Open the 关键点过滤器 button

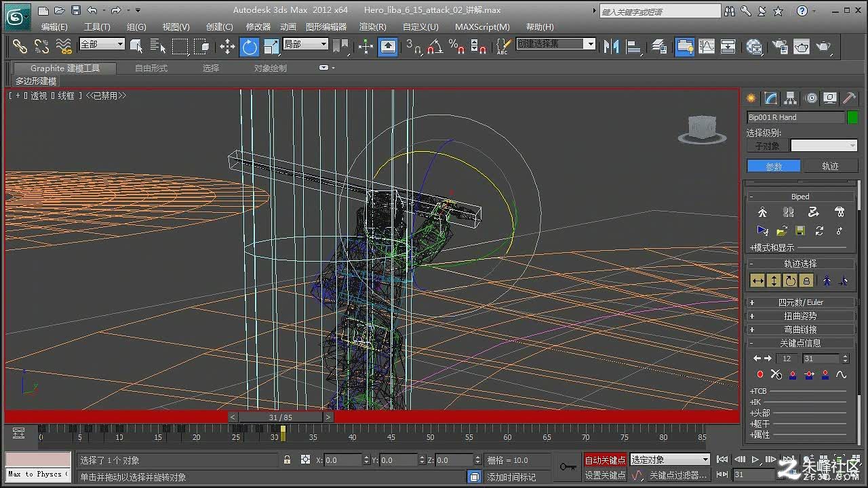pos(677,475)
